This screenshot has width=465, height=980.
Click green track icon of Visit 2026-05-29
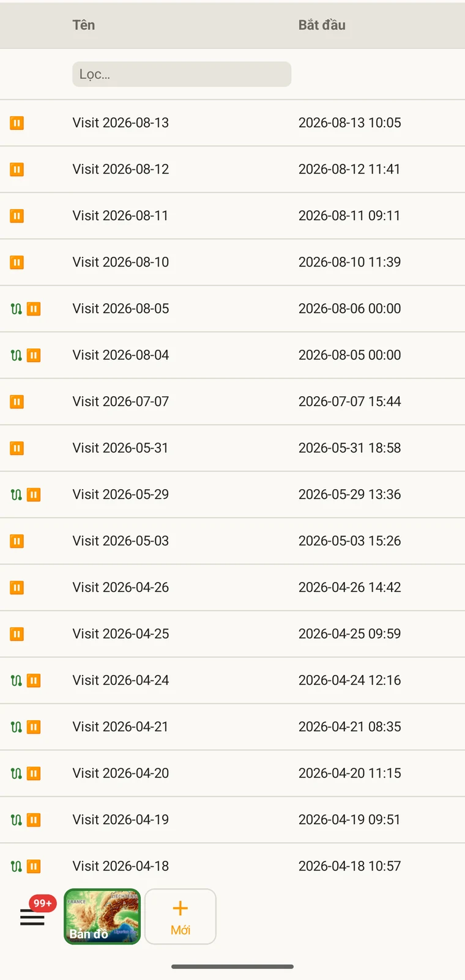[x=17, y=495]
